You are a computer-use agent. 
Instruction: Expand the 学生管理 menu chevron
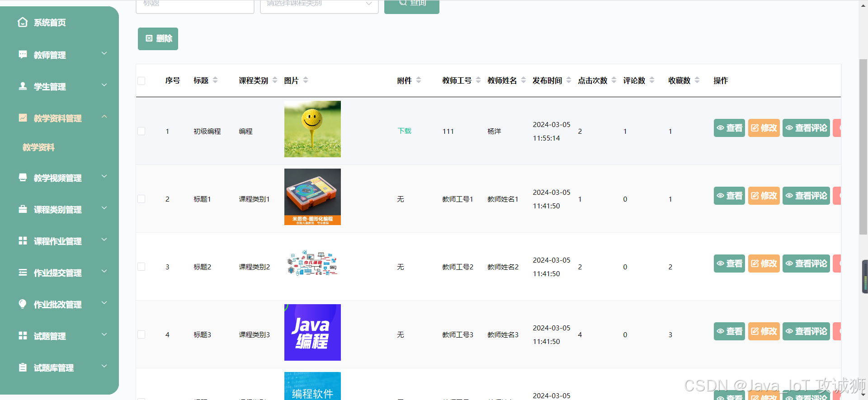[104, 85]
